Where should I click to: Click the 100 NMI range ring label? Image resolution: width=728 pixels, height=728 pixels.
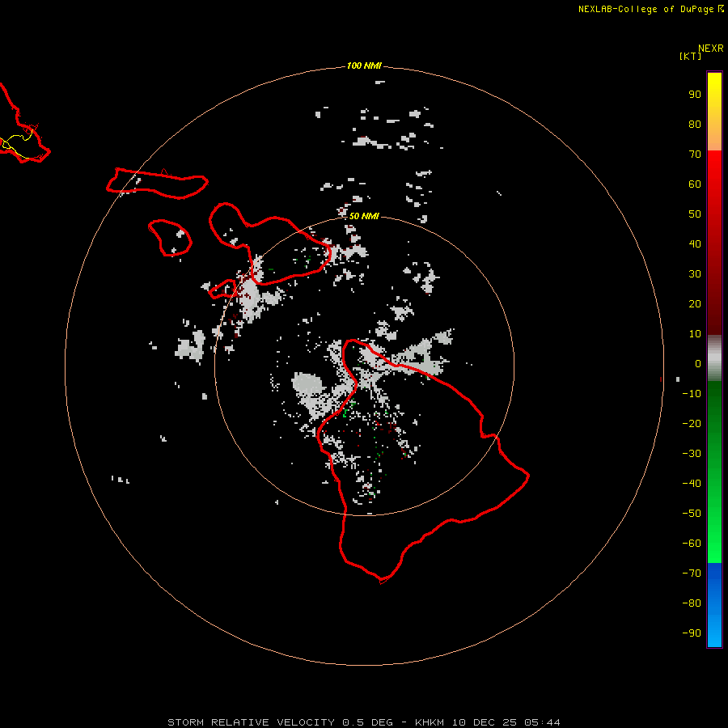364,66
